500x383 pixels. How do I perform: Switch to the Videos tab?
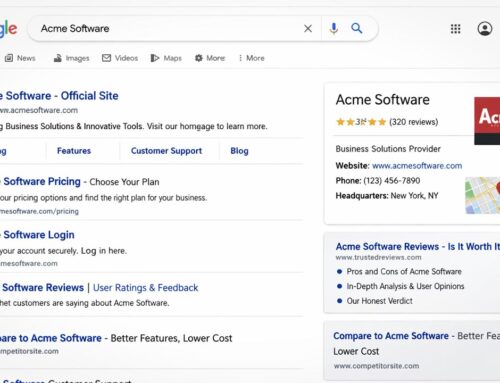click(120, 58)
